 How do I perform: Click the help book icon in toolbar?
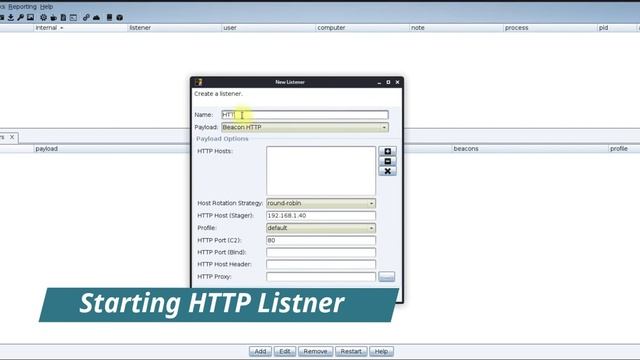(109, 18)
